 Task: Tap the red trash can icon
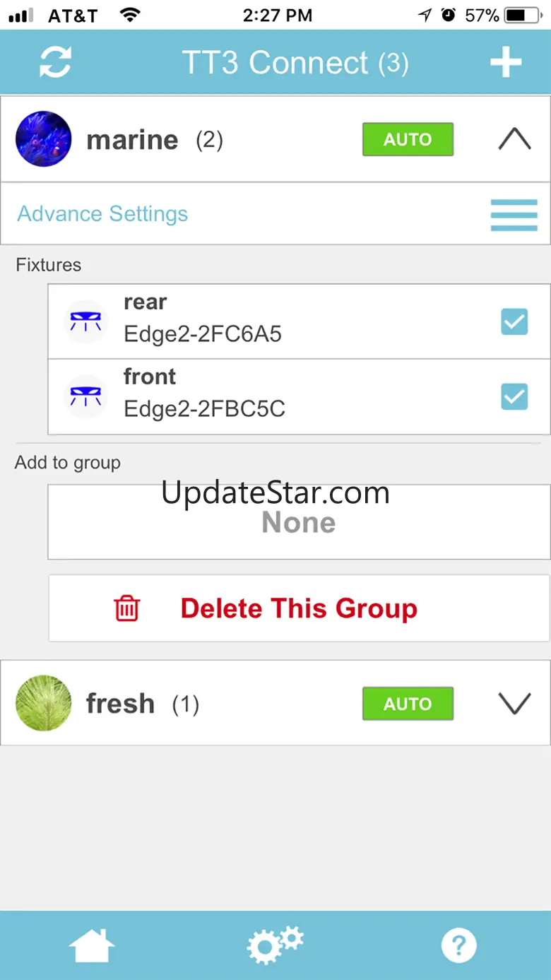tap(127, 608)
